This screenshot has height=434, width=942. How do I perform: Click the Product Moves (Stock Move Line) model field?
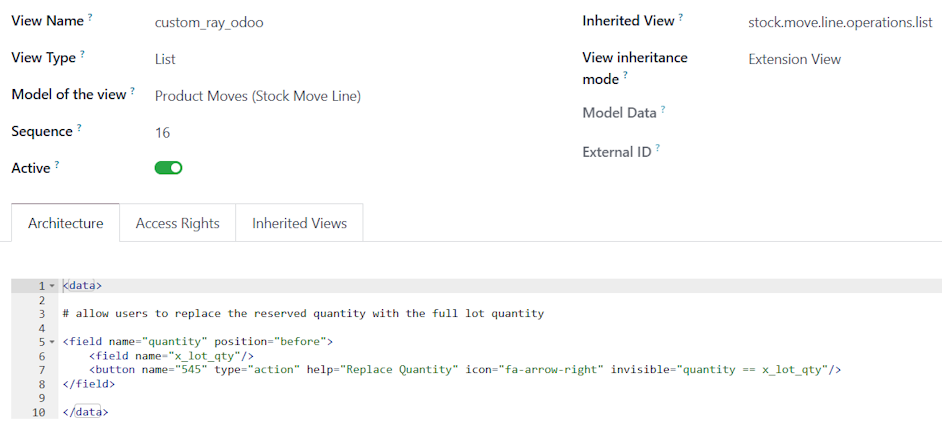(257, 96)
